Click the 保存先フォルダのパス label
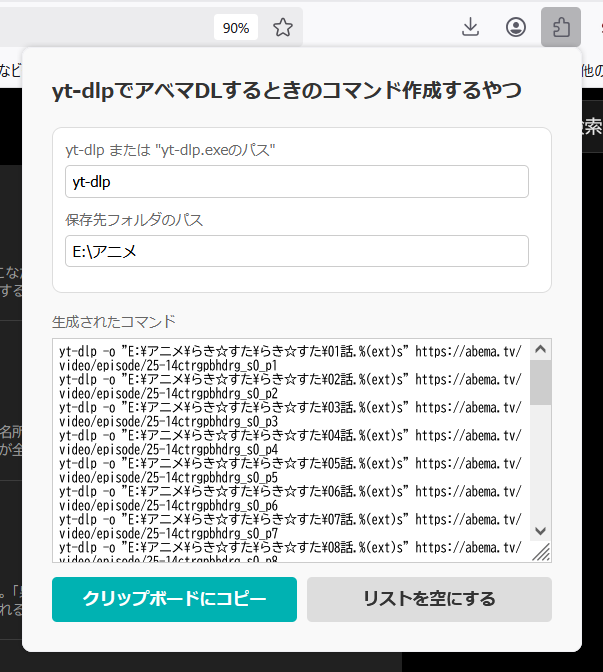Screen dimensions: 603x672 (134, 219)
